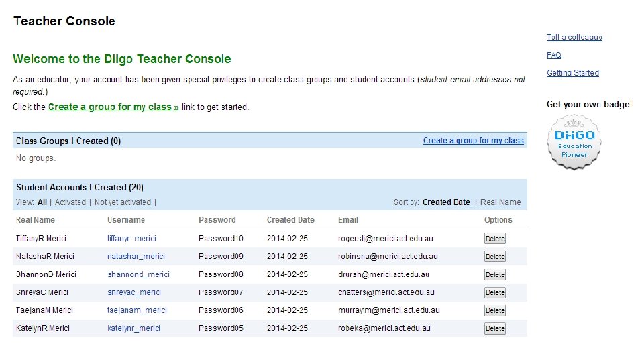Delete the NatashaR Merici account
The width and height of the screenshot is (644, 362).
click(x=495, y=257)
